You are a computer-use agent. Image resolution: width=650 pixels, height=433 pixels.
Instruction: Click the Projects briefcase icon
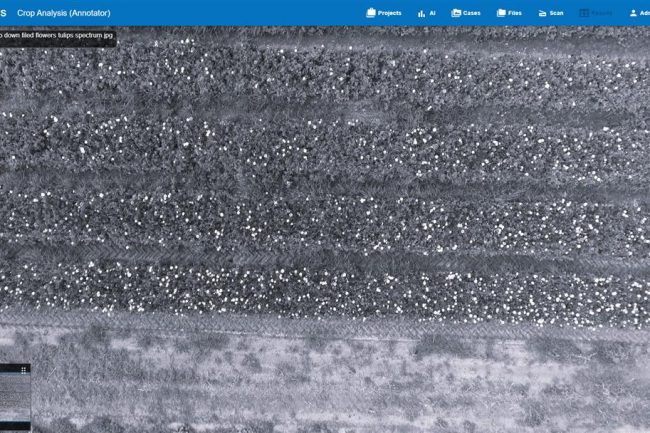(371, 13)
